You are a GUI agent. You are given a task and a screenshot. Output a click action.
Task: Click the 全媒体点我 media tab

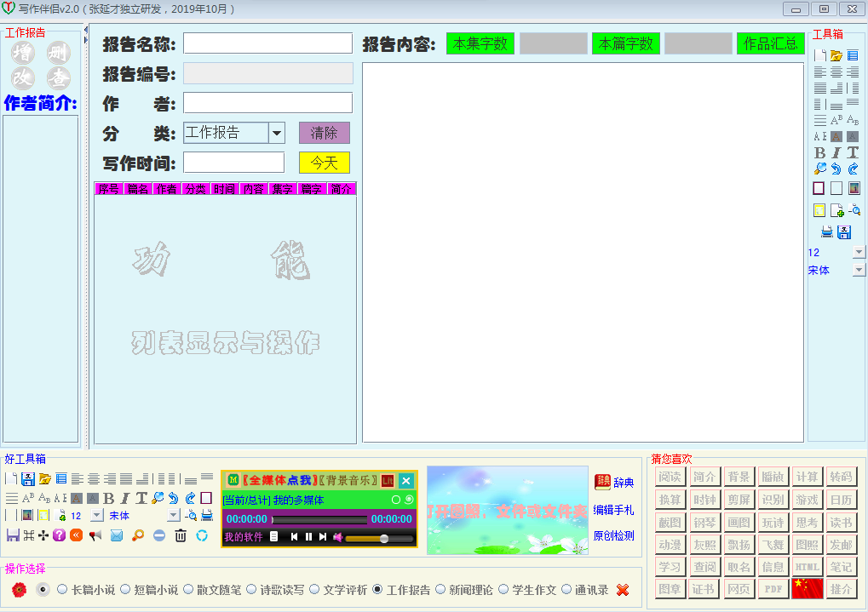(279, 481)
